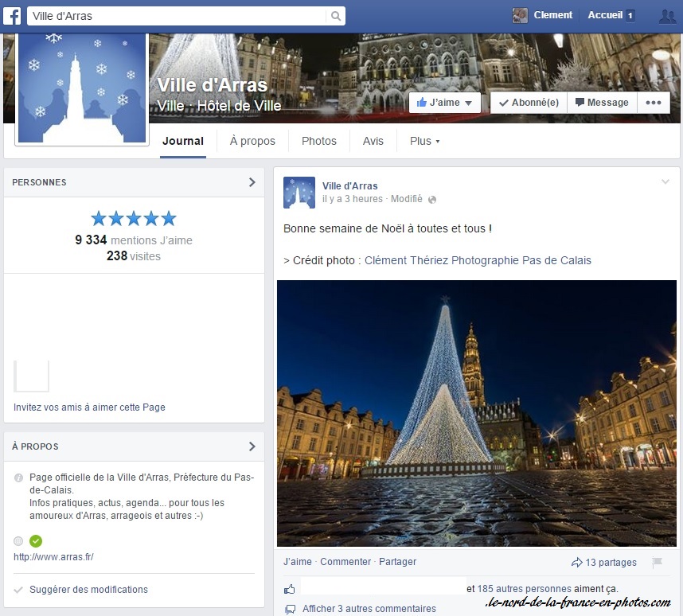Click the green verified checkmark badge
Screen dimensions: 683x616
[36, 541]
